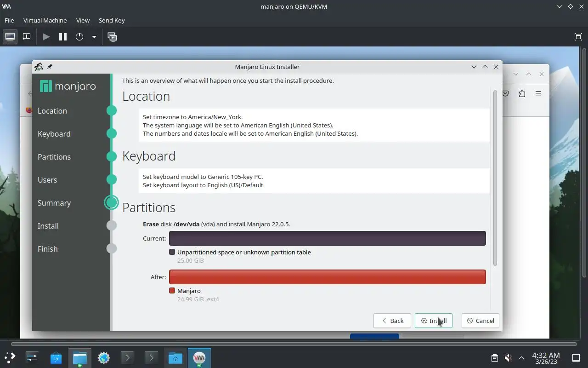Click '24.99 GiB ext4' text
This screenshot has width=588, height=368.
pyautogui.click(x=198, y=299)
